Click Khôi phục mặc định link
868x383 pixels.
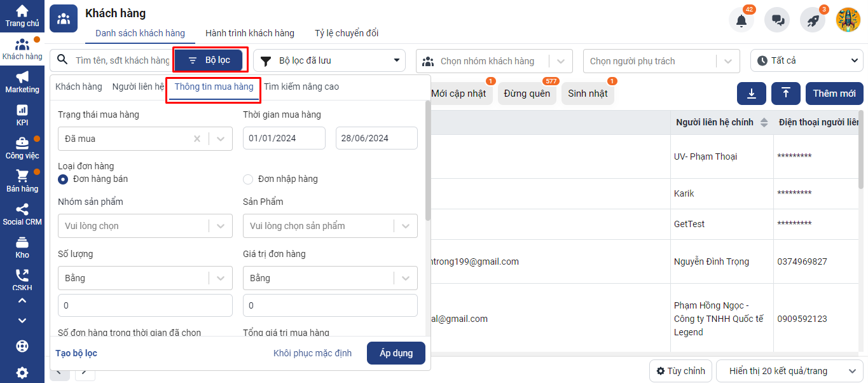point(312,353)
